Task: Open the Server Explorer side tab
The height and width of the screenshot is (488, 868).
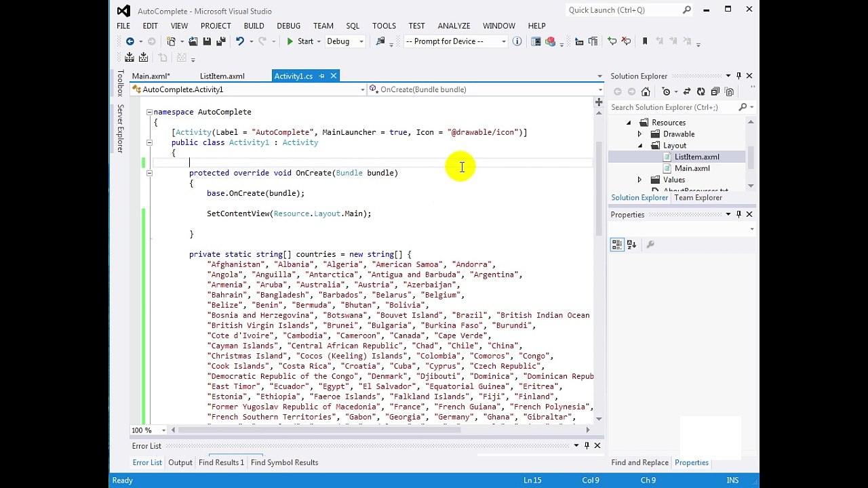Action: [x=120, y=128]
